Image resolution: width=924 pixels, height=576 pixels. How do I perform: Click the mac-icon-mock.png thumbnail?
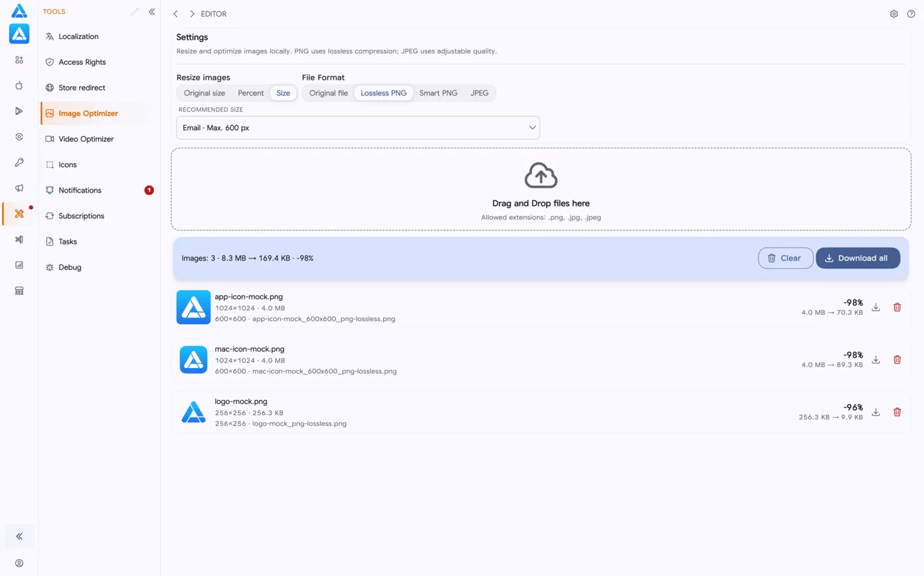193,360
